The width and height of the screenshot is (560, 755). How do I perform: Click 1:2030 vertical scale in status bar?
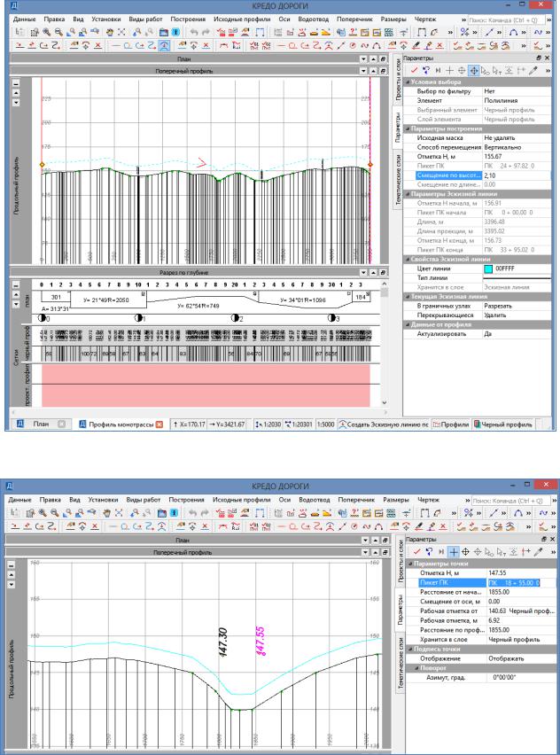(268, 424)
